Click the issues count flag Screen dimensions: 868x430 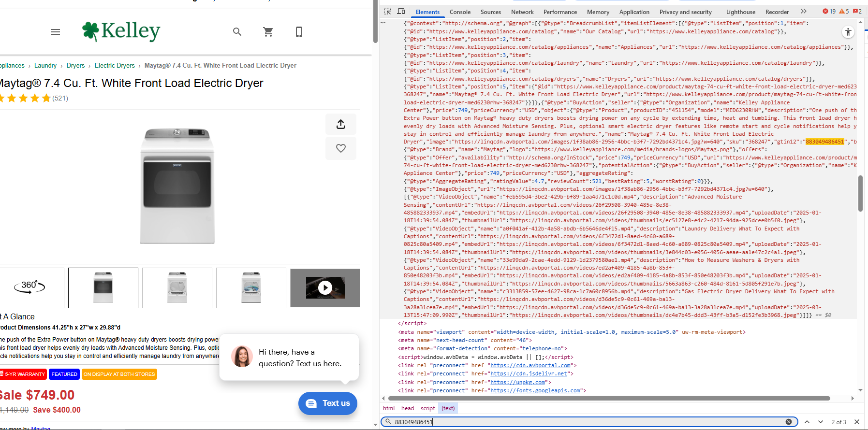(857, 12)
